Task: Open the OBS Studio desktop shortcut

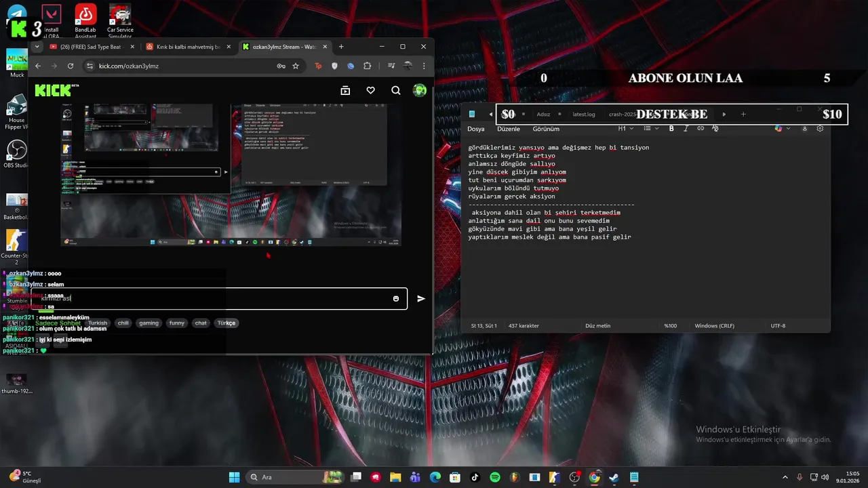Action: [x=16, y=154]
